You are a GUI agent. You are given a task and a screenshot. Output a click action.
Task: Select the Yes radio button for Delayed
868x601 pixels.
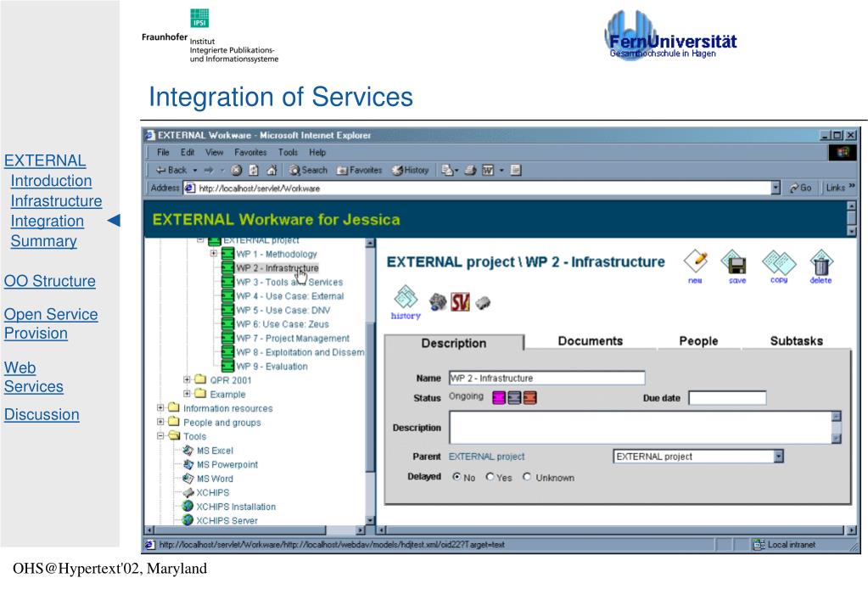(490, 476)
